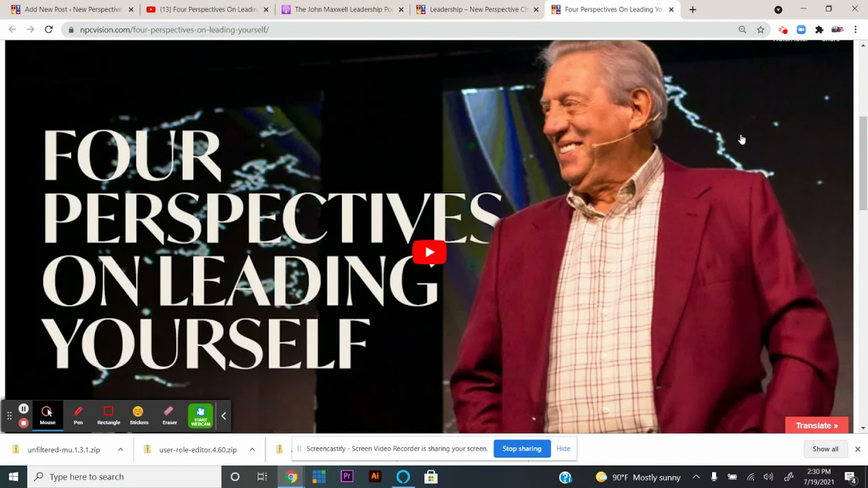
Task: Open the weather 90°F Mostly sunny widget
Action: coord(637,477)
